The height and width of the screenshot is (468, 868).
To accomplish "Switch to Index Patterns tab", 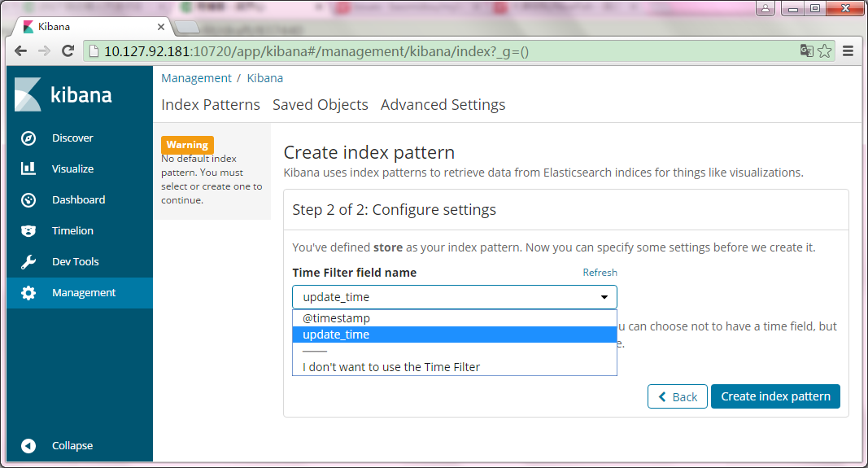I will tap(211, 105).
